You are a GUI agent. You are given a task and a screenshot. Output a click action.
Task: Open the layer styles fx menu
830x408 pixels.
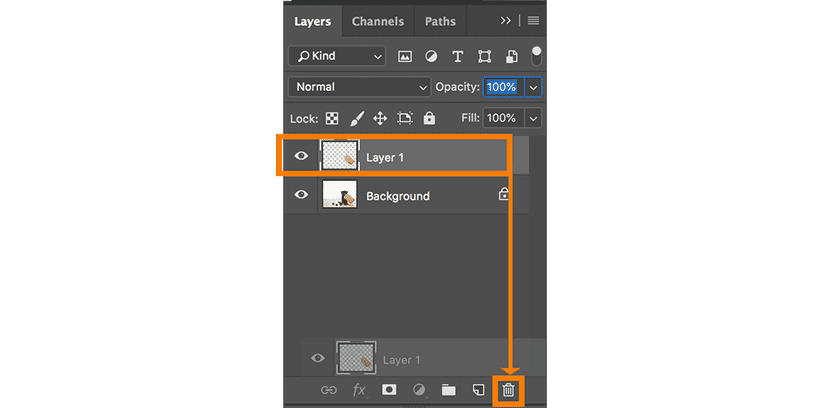tap(359, 389)
